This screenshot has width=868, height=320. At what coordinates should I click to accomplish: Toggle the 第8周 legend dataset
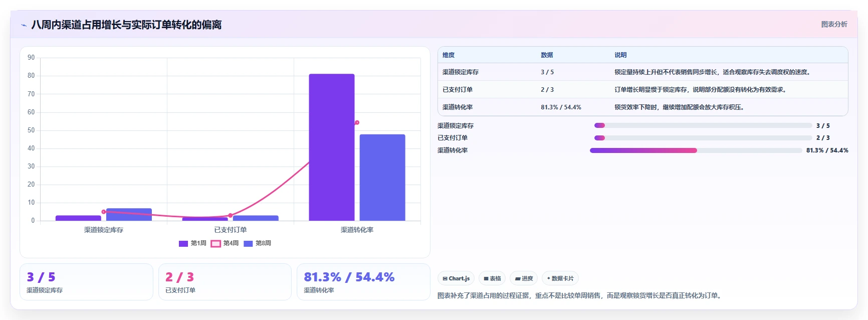pos(257,243)
